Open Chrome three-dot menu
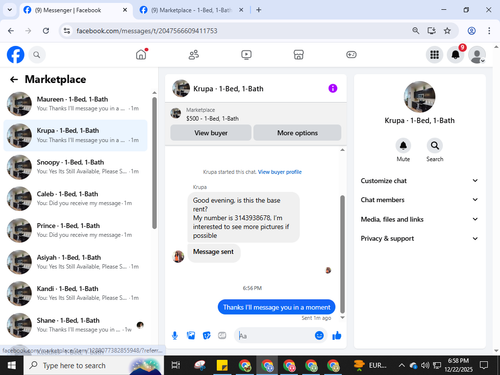Viewport: 500px width, 375px height. pyautogui.click(x=489, y=31)
